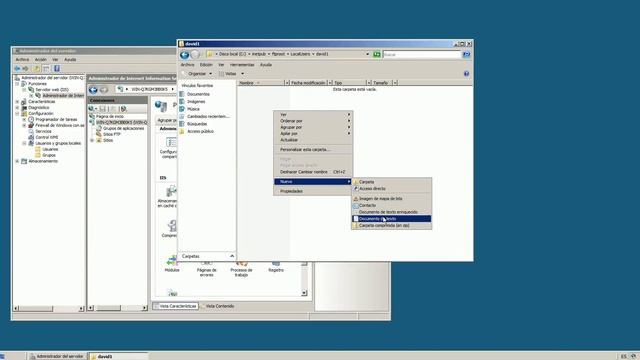Click the up-folder icon in Server Manager toolbar

pos(36,69)
